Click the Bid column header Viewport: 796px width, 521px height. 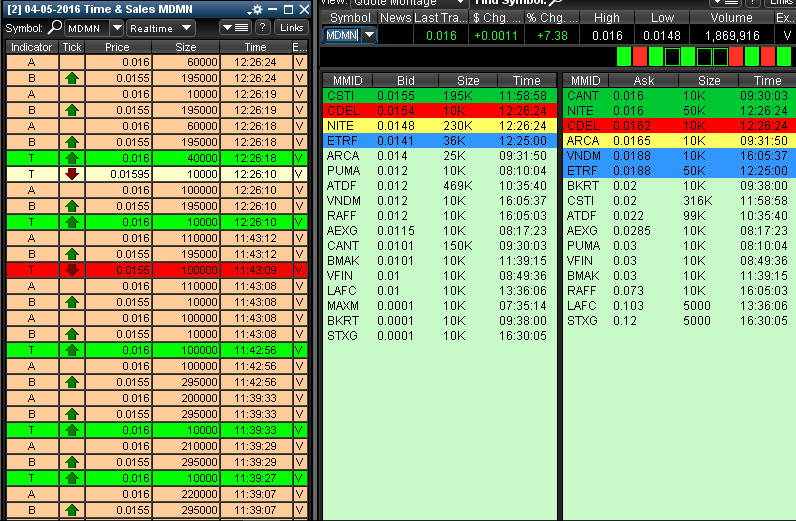(404, 80)
